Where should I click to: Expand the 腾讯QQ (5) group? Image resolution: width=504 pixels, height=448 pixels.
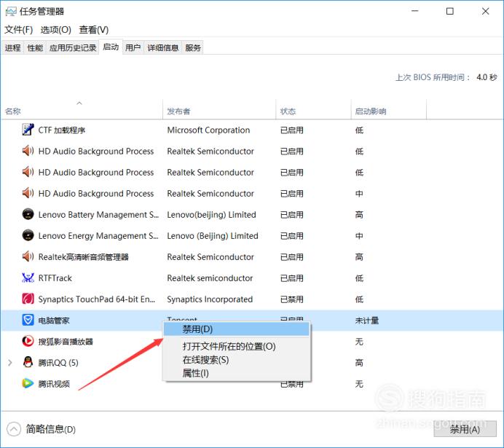[x=10, y=363]
